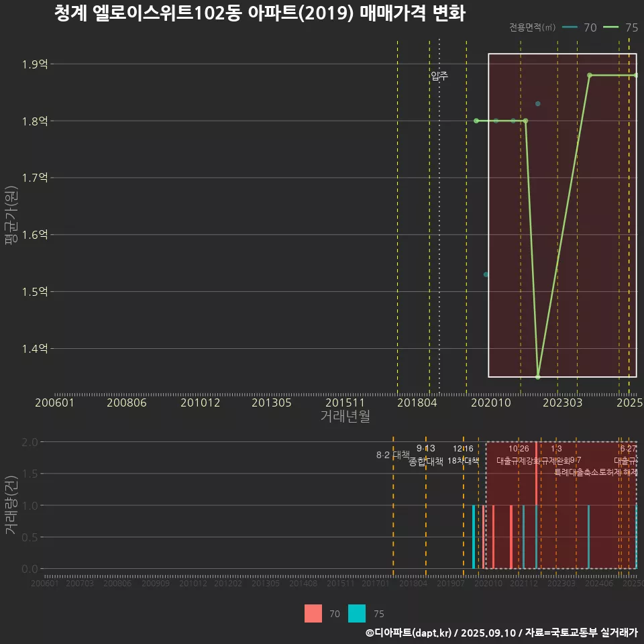
Task: Click the 75㎡ data point where the line first reaches 1.88억
Action: click(590, 75)
